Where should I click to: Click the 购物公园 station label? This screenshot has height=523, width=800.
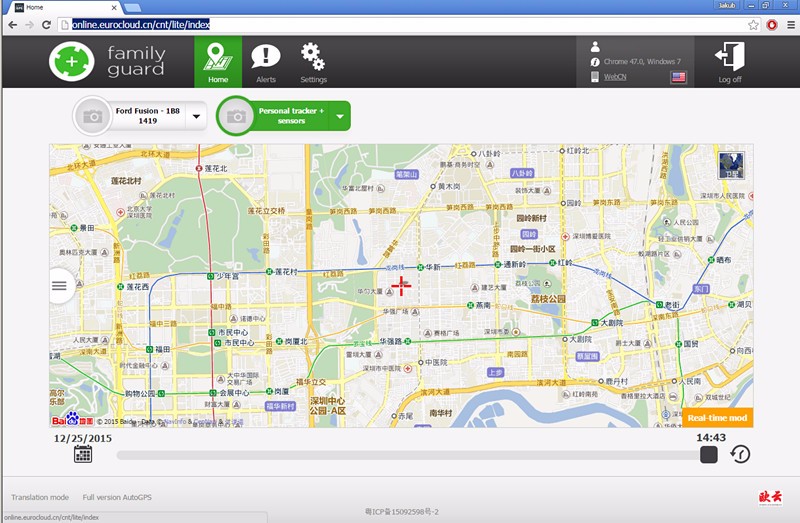point(140,393)
